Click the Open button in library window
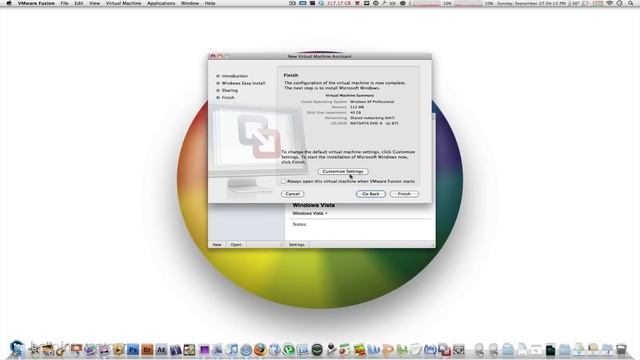 pyautogui.click(x=236, y=244)
